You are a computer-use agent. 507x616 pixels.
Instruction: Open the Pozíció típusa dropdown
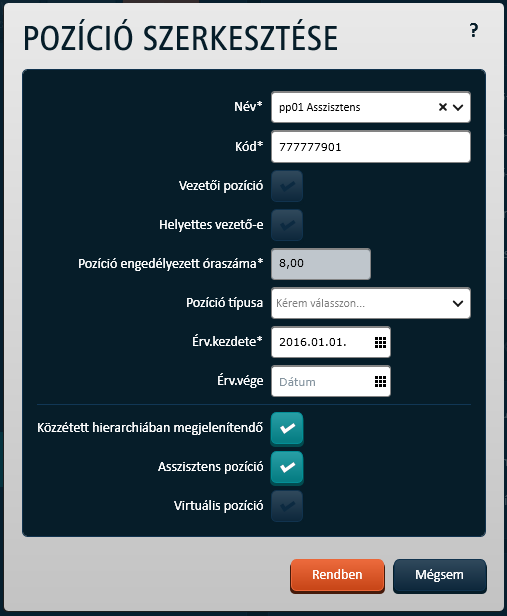tap(371, 303)
